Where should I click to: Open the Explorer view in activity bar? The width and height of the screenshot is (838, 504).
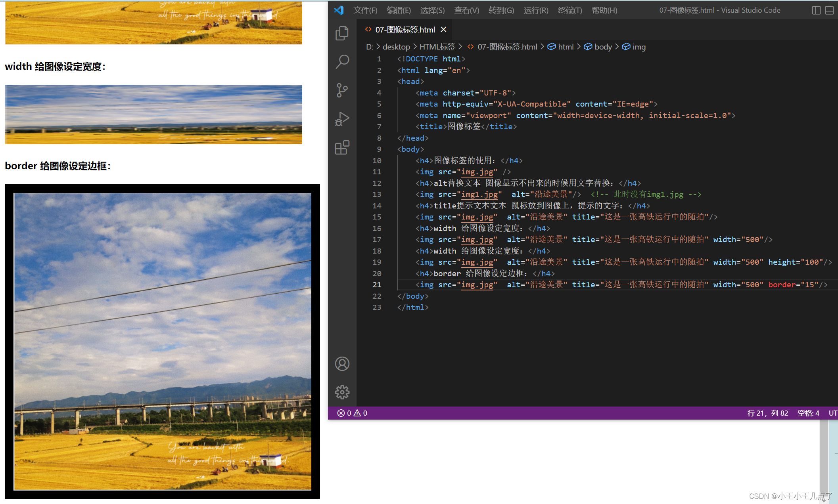click(342, 33)
